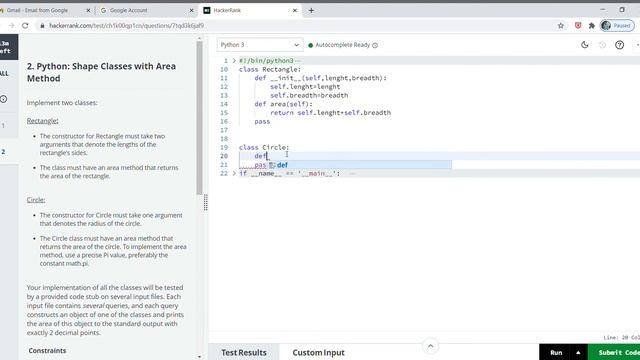Click the Python shebang line in the editor
This screenshot has width=640, height=360.
click(266, 61)
